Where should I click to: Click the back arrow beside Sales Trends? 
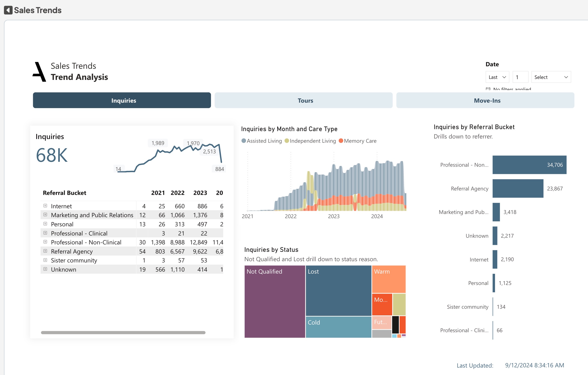pos(8,10)
